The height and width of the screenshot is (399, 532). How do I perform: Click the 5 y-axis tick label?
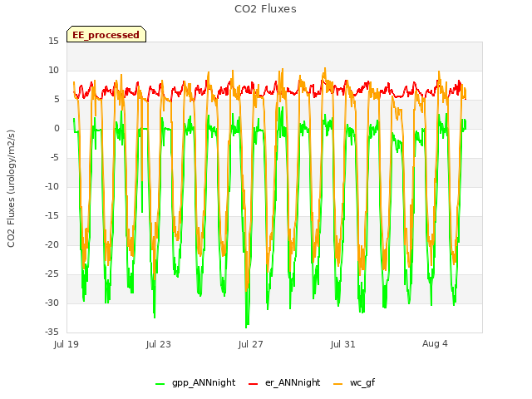[x=57, y=99]
